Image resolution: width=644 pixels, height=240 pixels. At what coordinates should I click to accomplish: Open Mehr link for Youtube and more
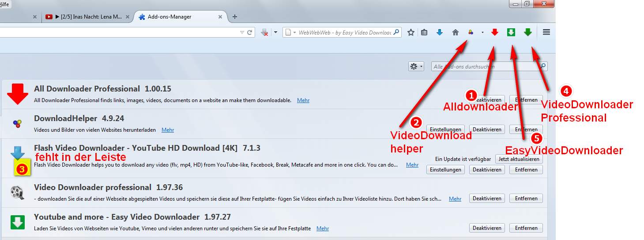tap(323, 229)
